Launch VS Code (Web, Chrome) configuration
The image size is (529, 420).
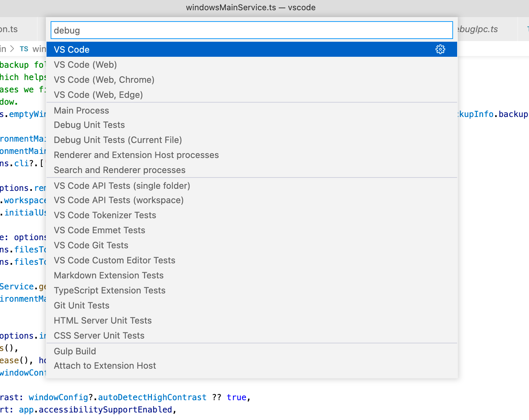pyautogui.click(x=104, y=79)
